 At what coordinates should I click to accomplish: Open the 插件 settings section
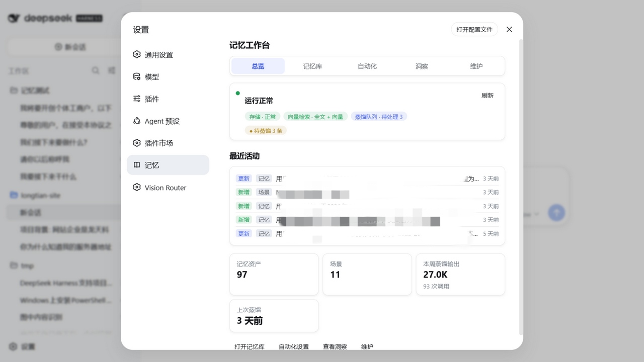(168, 99)
